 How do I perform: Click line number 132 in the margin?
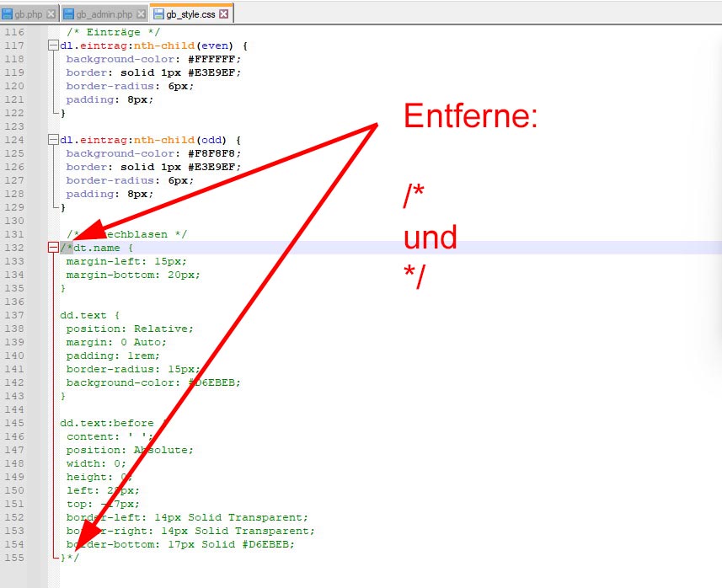pos(14,248)
